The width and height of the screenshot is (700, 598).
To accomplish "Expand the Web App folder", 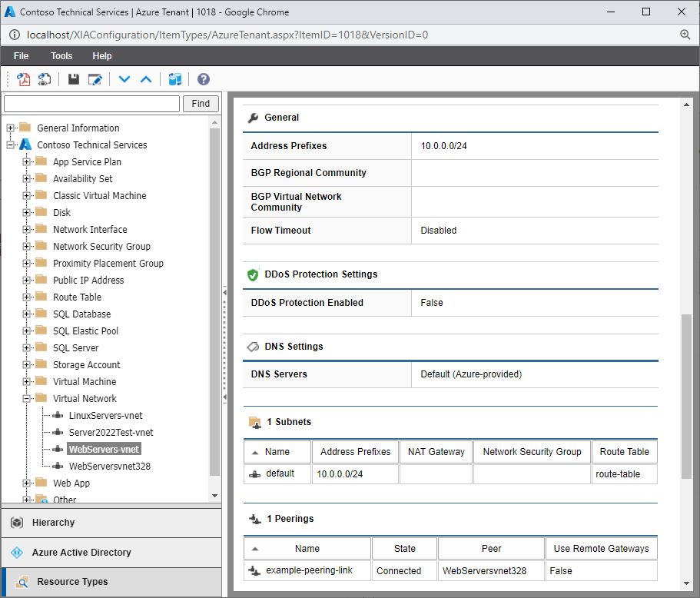I will click(26, 483).
